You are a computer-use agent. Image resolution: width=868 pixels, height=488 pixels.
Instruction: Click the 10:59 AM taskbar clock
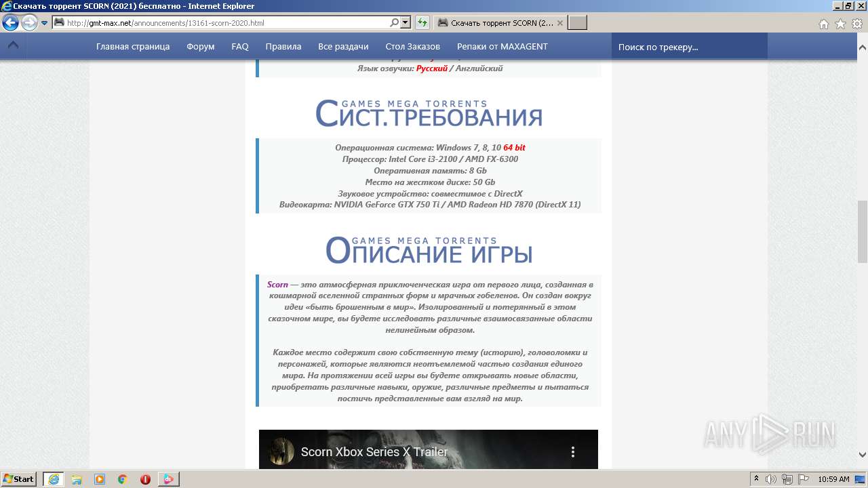pos(833,479)
